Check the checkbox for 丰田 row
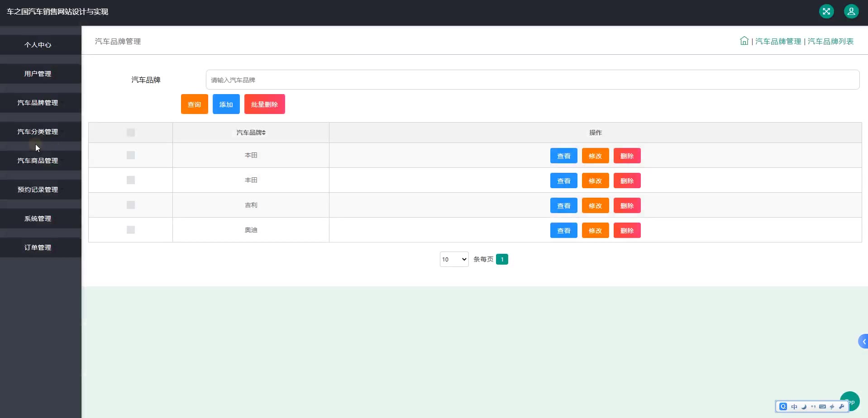The height and width of the screenshot is (418, 868). (x=131, y=180)
